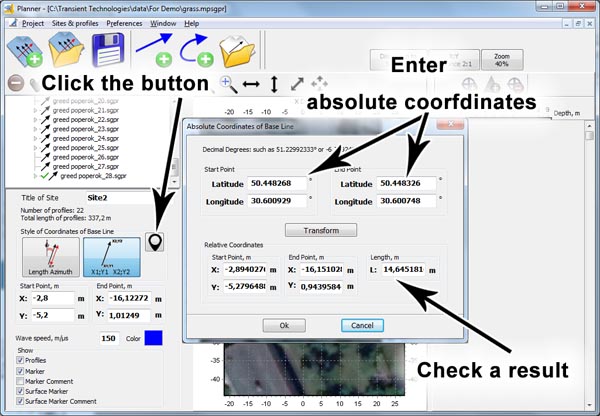Image resolution: width=600 pixels, height=416 pixels.
Task: Toggle the Surface Marker Comment checkbox
Action: (x=20, y=401)
